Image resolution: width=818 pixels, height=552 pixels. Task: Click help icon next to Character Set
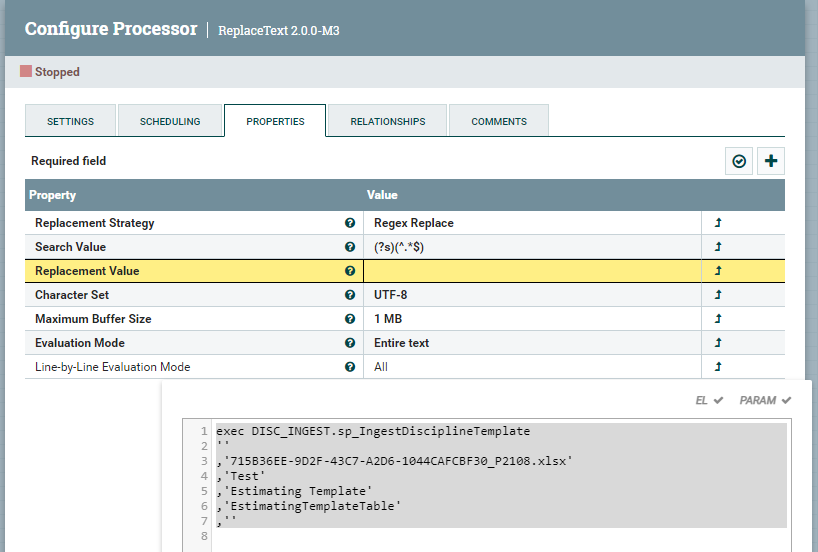350,295
